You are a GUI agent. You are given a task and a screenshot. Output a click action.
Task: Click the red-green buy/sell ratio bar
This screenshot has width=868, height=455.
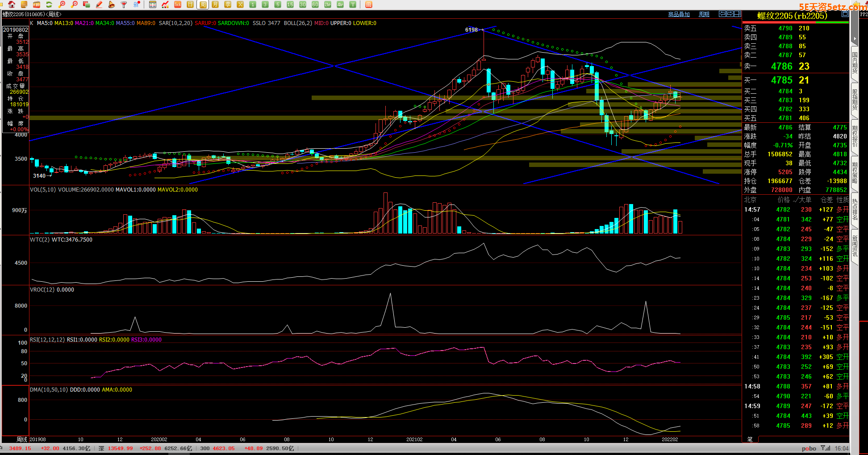[795, 22]
